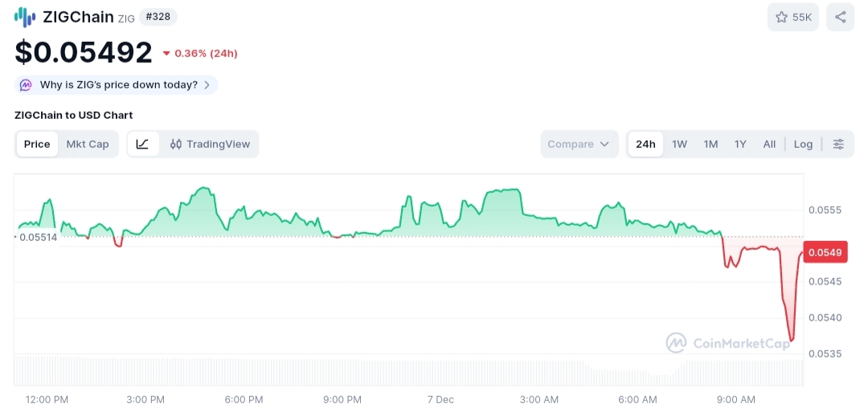Click the ZIGChain to USD Chart heading
The image size is (868, 408).
click(x=74, y=116)
